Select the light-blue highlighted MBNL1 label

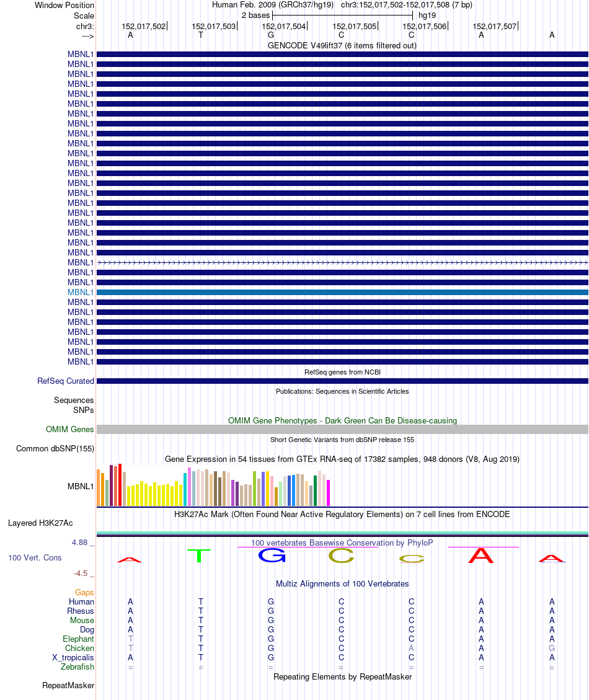tap(81, 293)
